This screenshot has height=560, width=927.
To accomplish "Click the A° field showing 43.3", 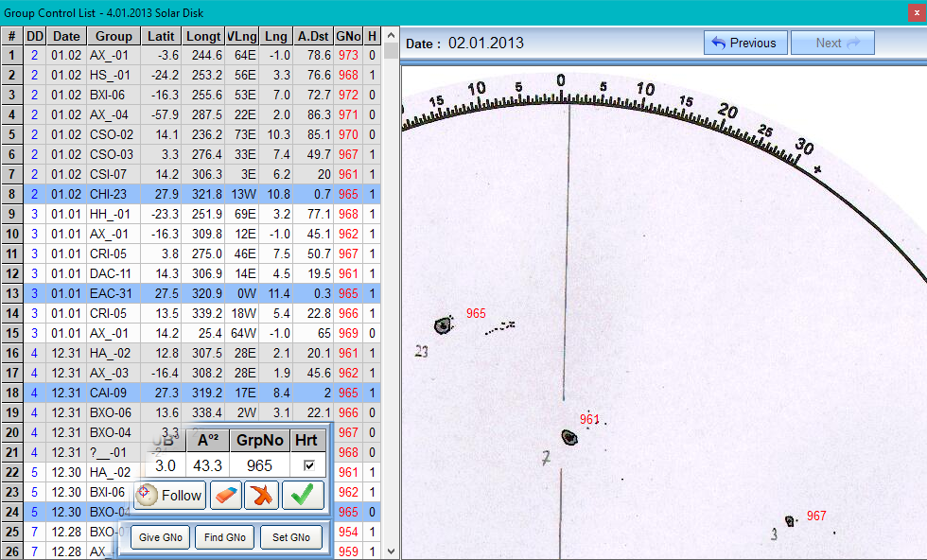I will pos(207,465).
